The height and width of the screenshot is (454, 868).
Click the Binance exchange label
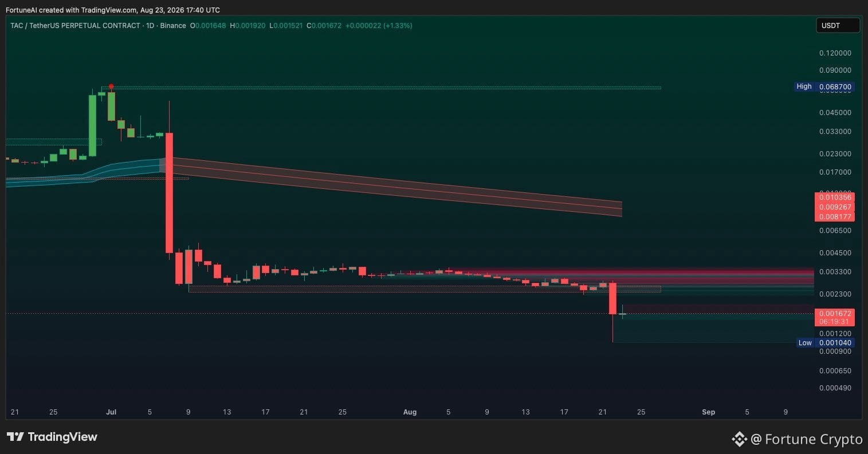[x=173, y=26]
